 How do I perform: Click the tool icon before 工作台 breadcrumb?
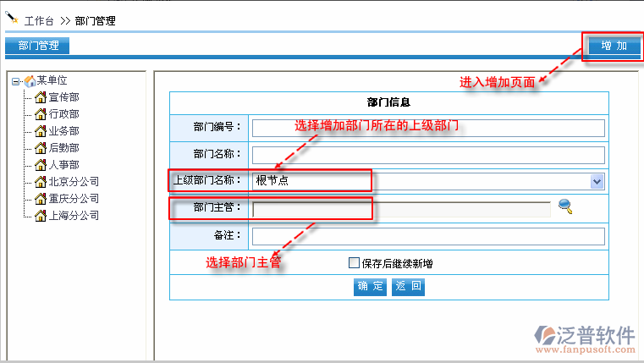(12, 17)
